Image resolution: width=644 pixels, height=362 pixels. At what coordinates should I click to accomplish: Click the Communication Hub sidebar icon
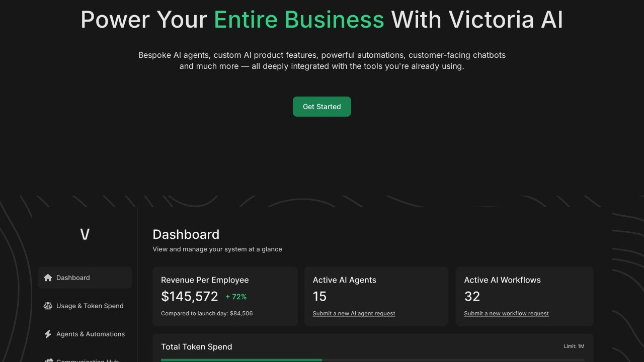[x=48, y=360]
